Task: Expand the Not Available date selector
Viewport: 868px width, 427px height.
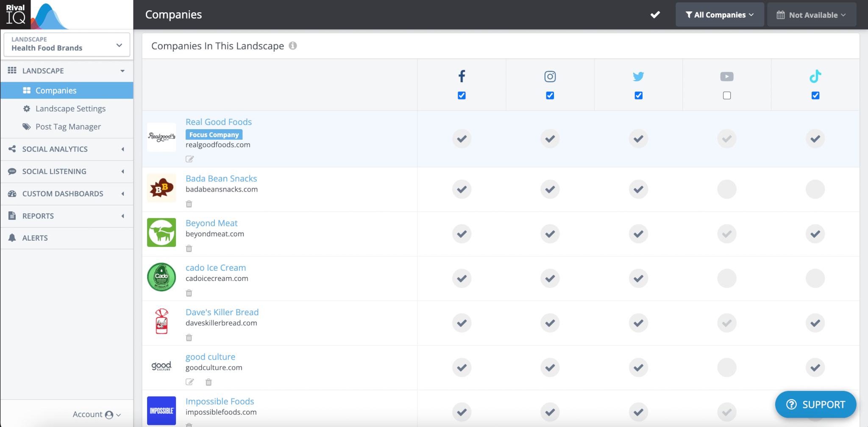Action: tap(811, 14)
